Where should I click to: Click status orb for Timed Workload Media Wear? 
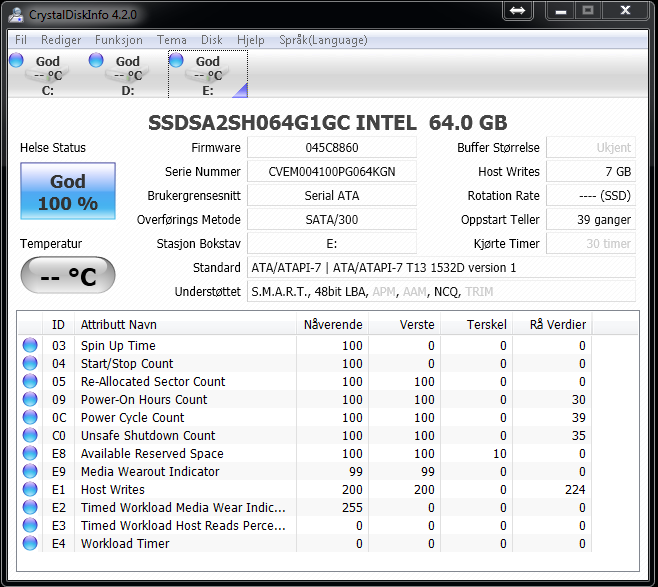point(30,508)
